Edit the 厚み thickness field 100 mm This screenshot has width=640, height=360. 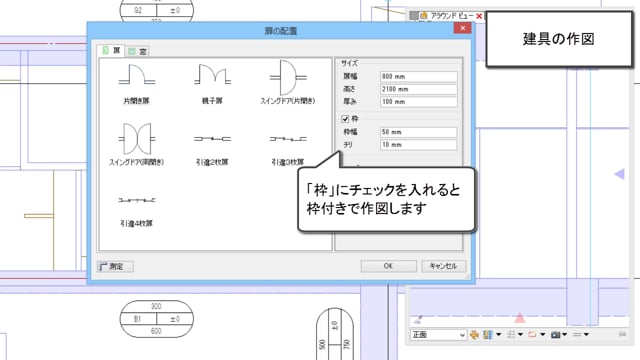418,102
